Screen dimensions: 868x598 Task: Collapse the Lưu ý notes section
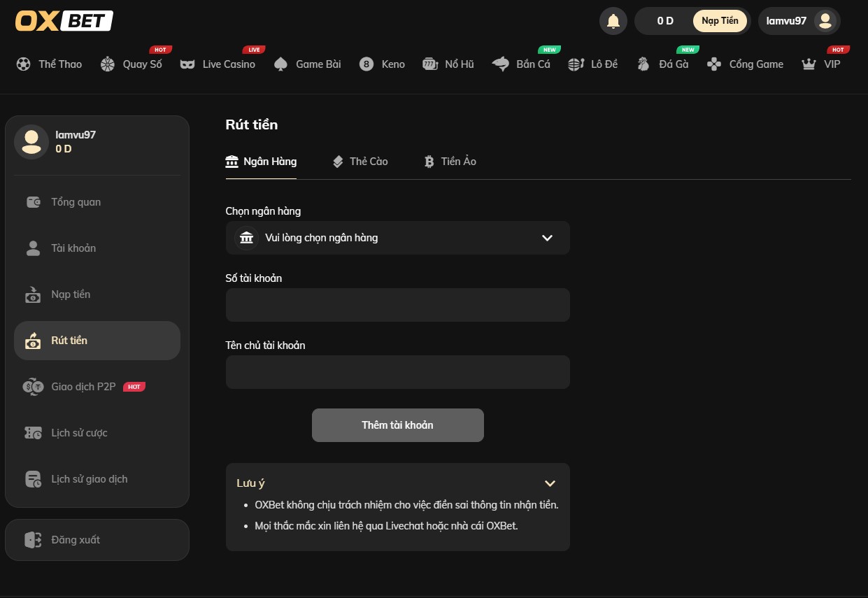[x=550, y=483]
